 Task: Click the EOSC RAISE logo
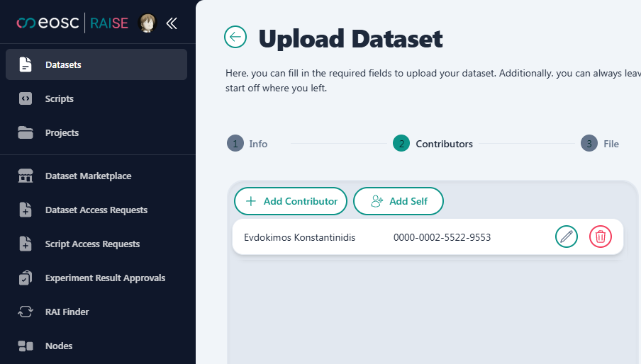point(72,23)
